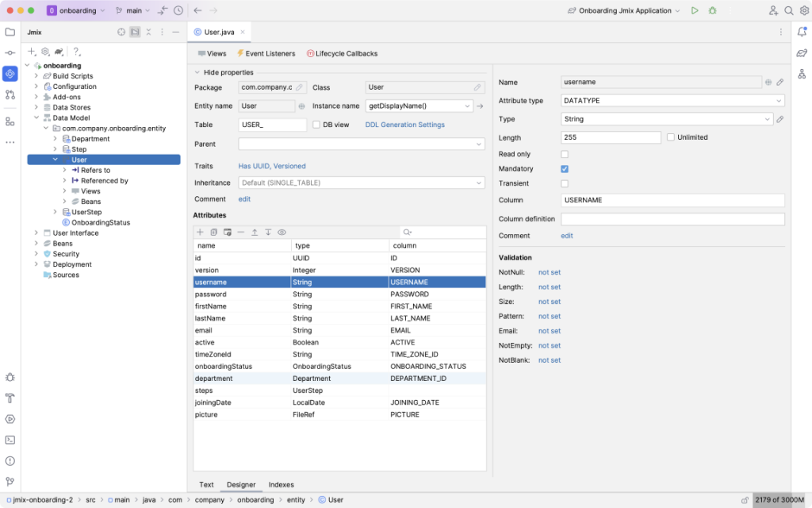Viewport: 812px width, 508px height.
Task: Open the Terminal tool window icon
Action: click(10, 439)
